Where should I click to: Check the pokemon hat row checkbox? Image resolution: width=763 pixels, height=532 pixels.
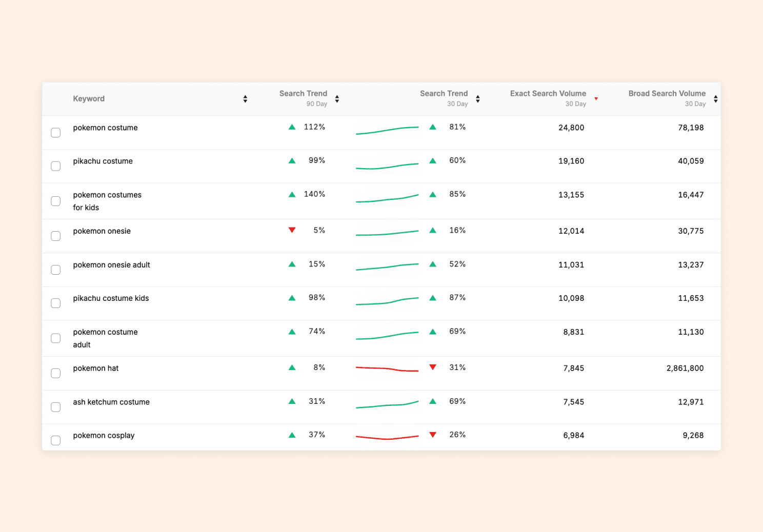56,373
